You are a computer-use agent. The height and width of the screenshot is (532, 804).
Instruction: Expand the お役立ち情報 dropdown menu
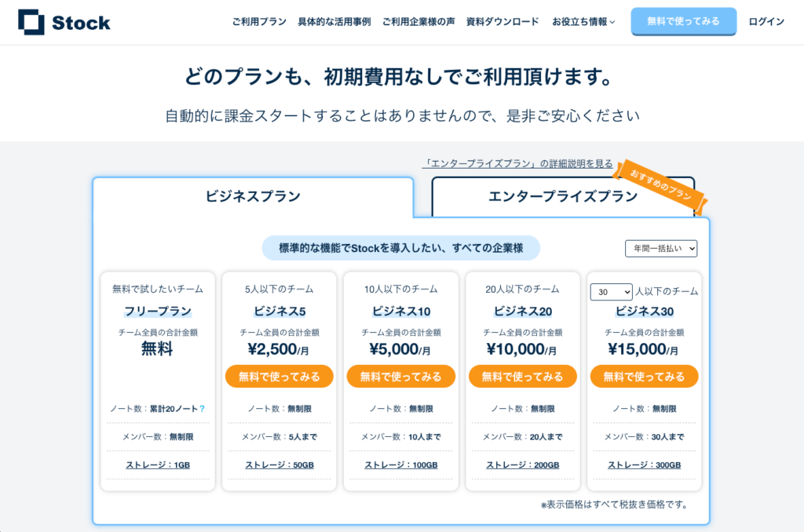[583, 21]
